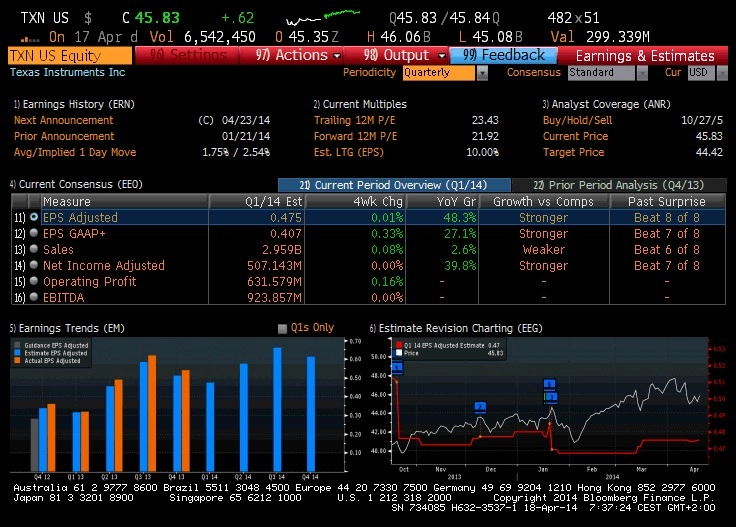This screenshot has width=736, height=527.
Task: Open the Settings menu
Action: coord(187,55)
